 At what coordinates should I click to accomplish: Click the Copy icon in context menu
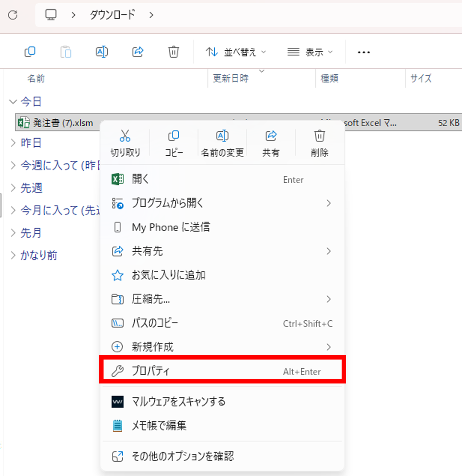pos(174,136)
